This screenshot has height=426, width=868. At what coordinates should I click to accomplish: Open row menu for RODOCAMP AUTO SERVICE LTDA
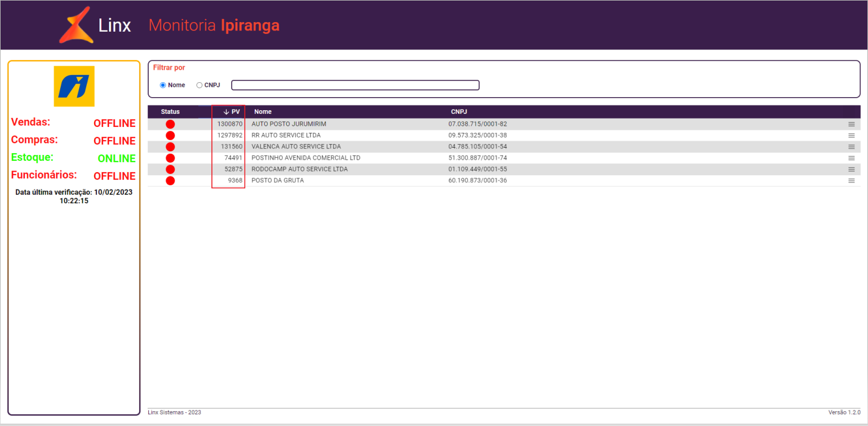(x=851, y=169)
